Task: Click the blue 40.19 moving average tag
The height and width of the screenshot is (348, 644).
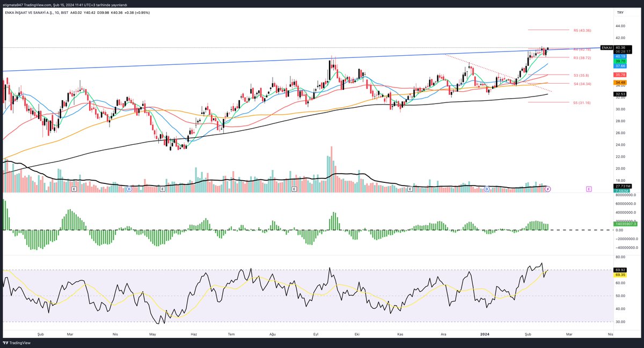Action: point(620,56)
